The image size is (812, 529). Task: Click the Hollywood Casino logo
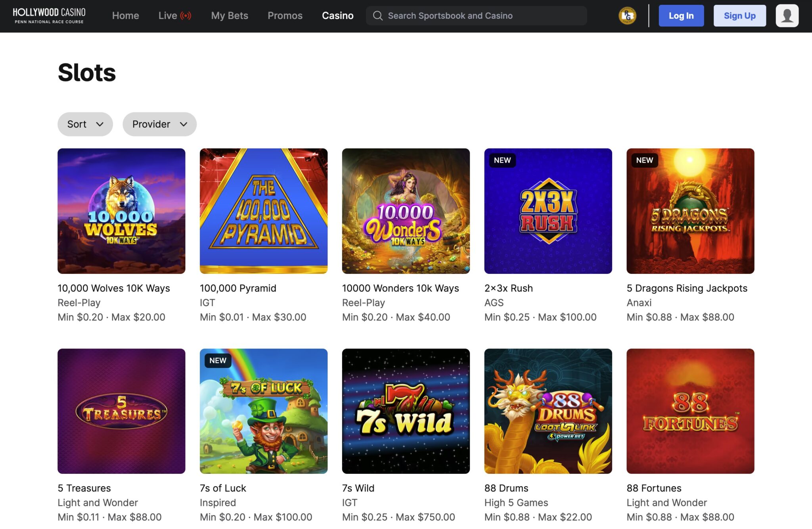(49, 16)
